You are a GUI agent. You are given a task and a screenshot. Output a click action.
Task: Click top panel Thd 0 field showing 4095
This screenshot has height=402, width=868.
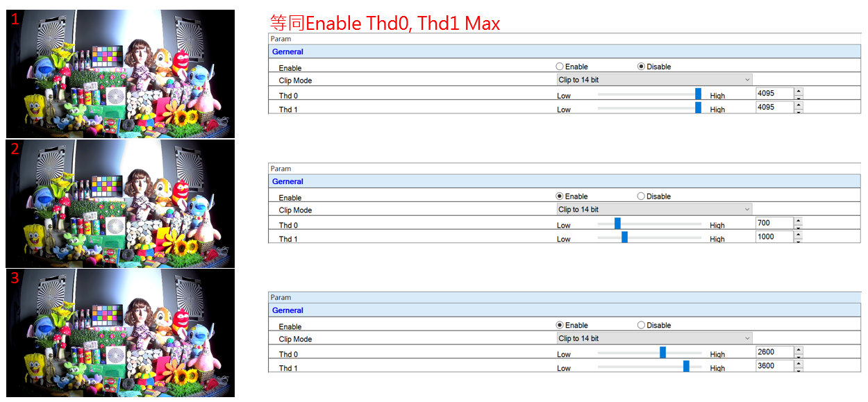(x=774, y=93)
